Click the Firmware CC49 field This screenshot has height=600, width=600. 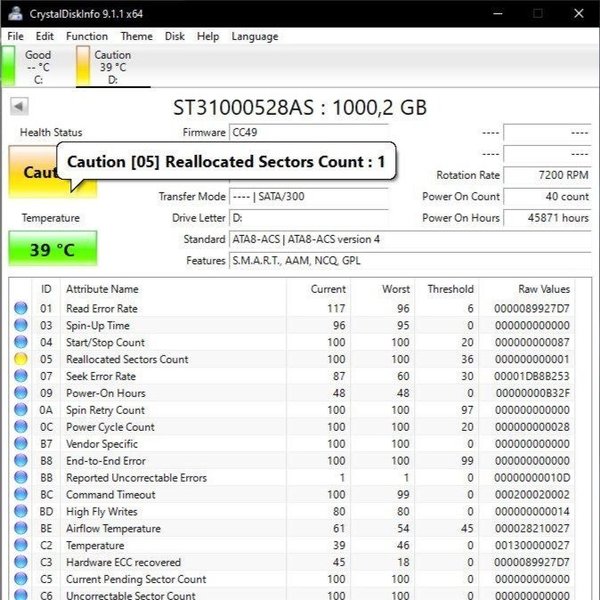pos(308,132)
